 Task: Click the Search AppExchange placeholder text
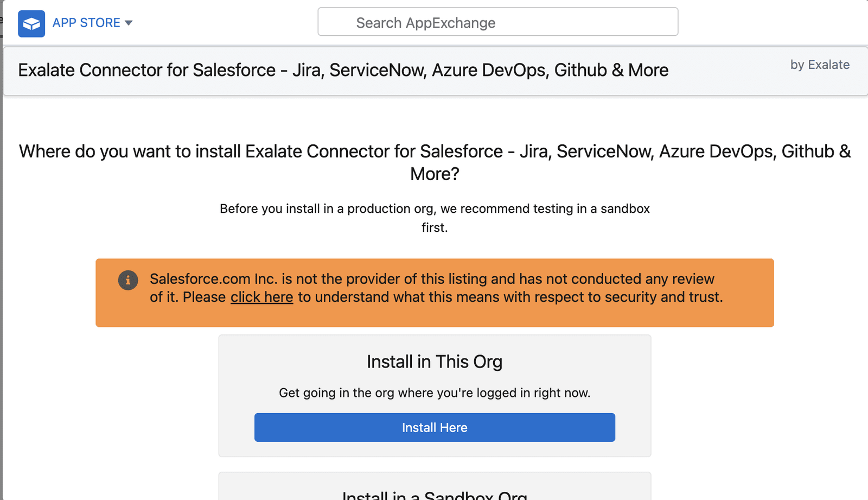[425, 23]
